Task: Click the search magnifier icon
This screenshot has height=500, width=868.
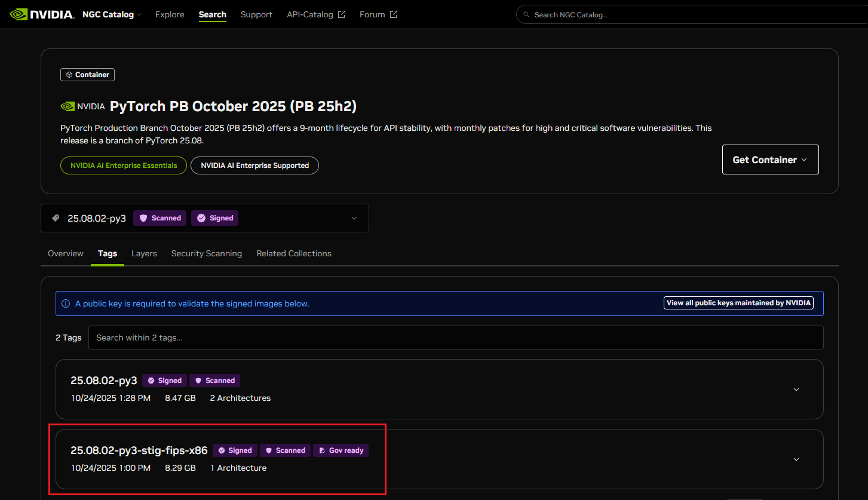Action: 526,14
